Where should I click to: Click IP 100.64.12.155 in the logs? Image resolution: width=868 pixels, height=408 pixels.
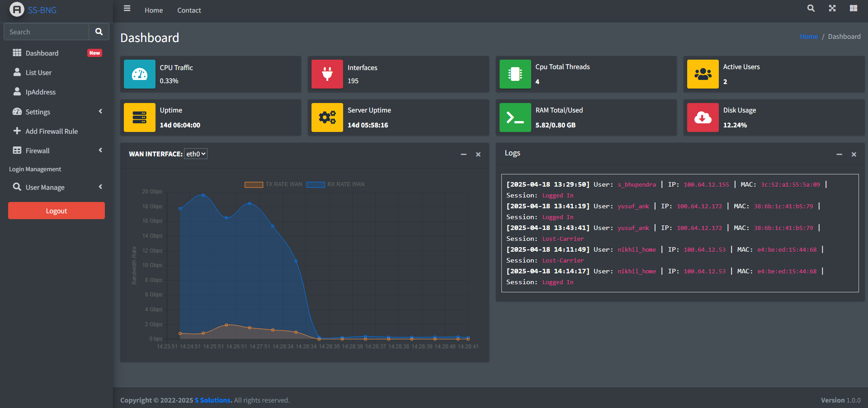point(706,184)
